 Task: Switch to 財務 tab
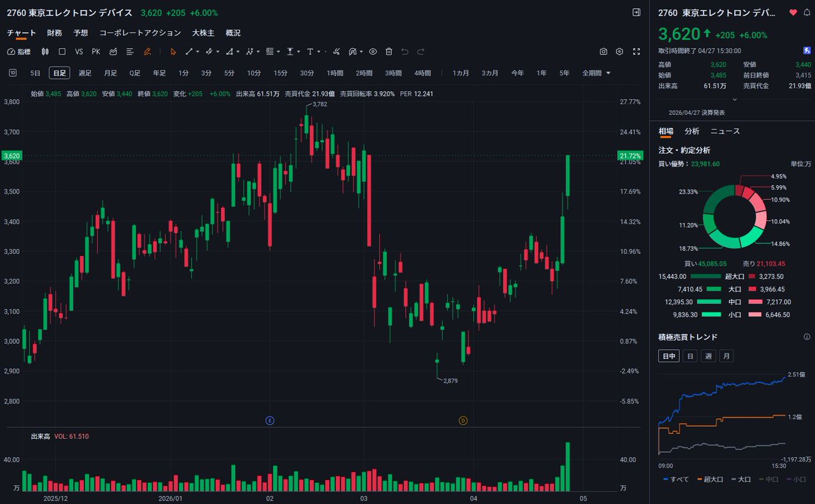coord(54,33)
